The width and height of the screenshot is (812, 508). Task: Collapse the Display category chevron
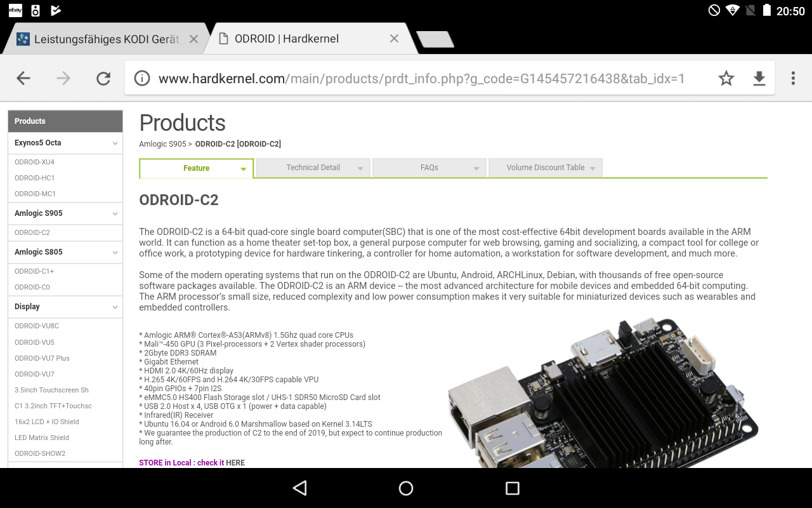coord(115,307)
